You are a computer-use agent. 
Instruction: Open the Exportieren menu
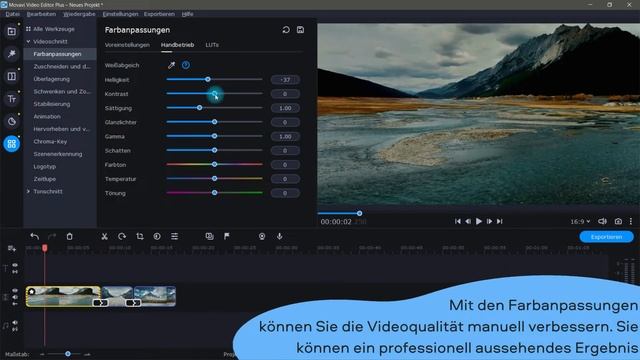point(159,14)
